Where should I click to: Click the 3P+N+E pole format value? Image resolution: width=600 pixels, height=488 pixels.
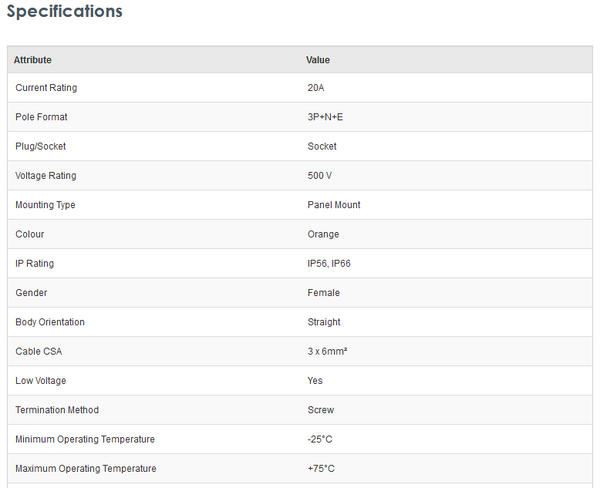(x=326, y=117)
